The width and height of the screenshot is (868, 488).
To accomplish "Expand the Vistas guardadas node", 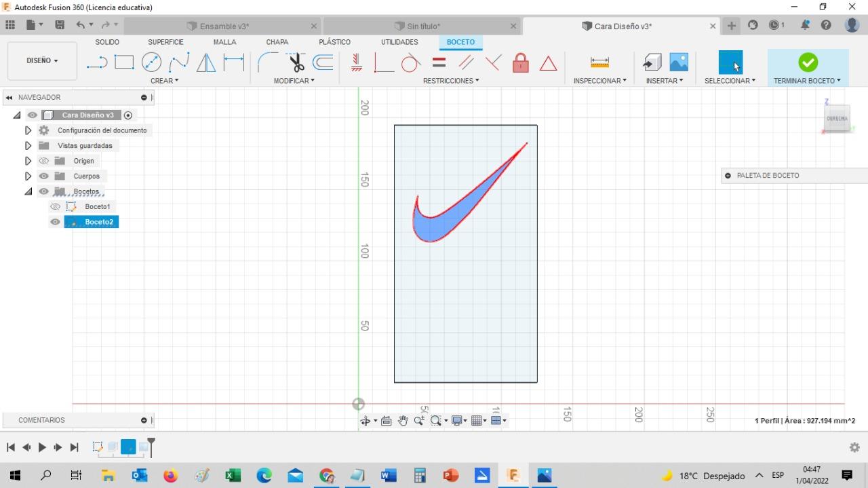I will [28, 146].
